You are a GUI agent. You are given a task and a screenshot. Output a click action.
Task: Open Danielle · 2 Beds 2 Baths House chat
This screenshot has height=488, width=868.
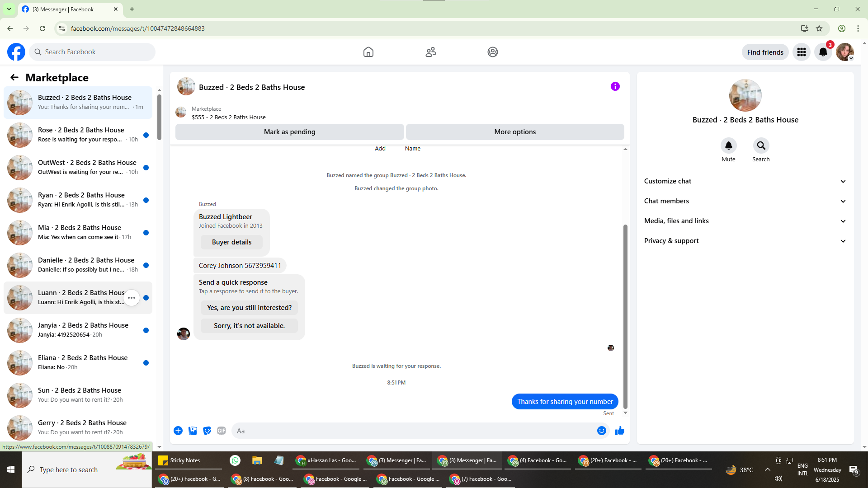78,265
